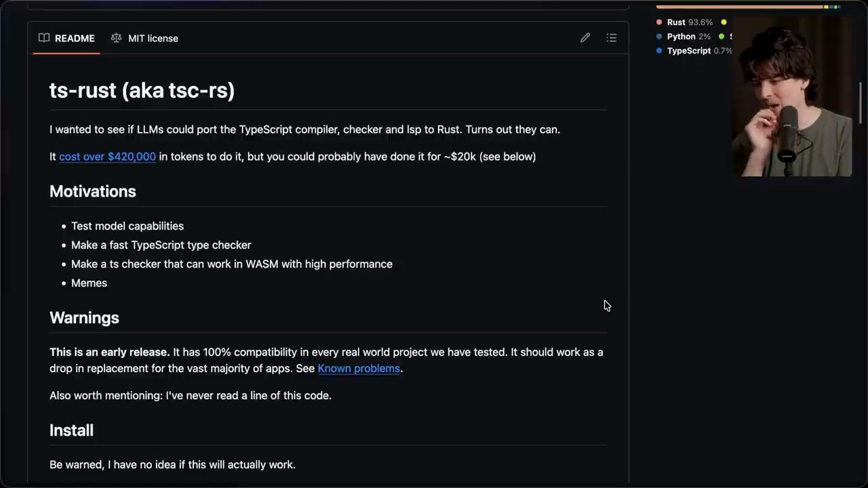Click 'I've never read a line' sentence
The image size is (868, 488).
(191, 396)
